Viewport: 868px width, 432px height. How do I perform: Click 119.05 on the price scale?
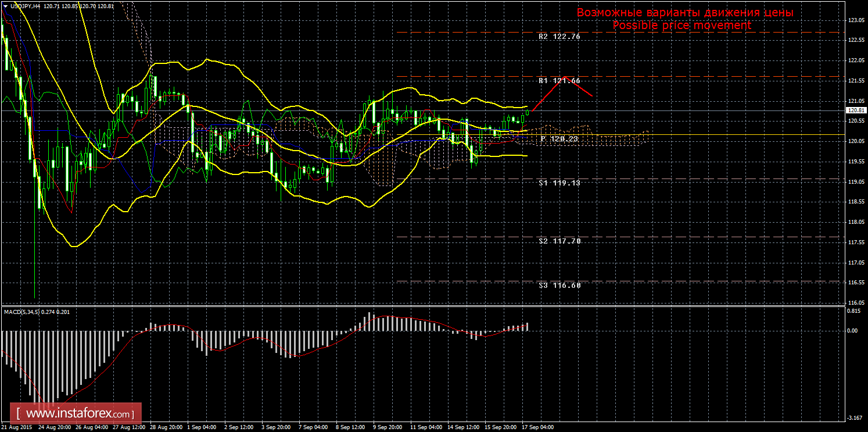coord(856,181)
